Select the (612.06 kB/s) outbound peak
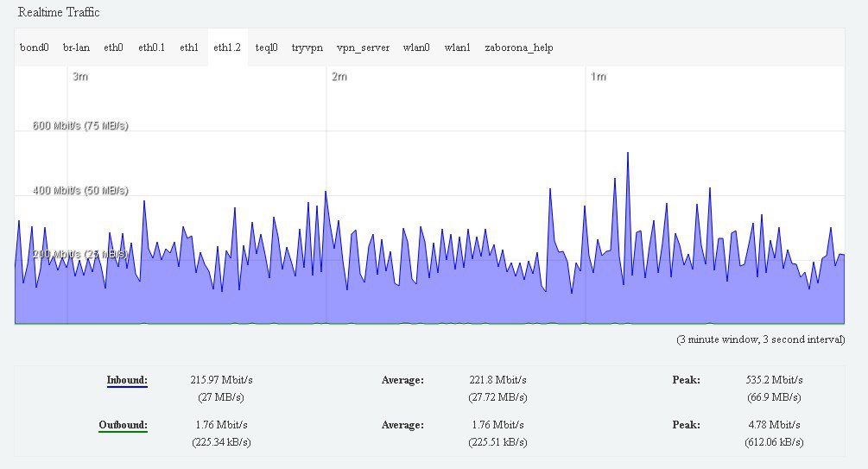Image resolution: width=868 pixels, height=469 pixels. [775, 442]
